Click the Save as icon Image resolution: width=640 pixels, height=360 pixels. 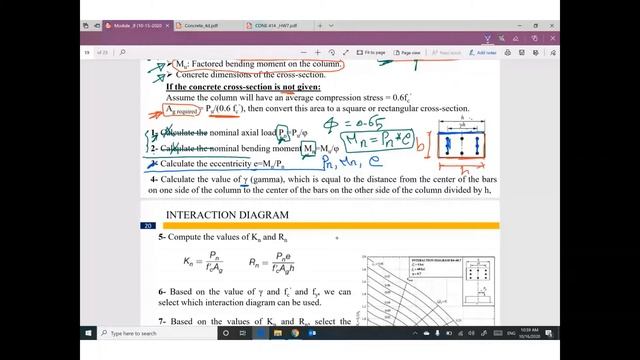point(536,52)
